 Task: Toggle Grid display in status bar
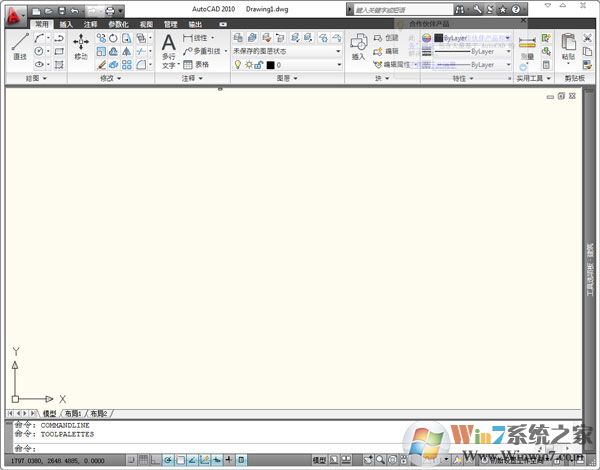pos(143,460)
